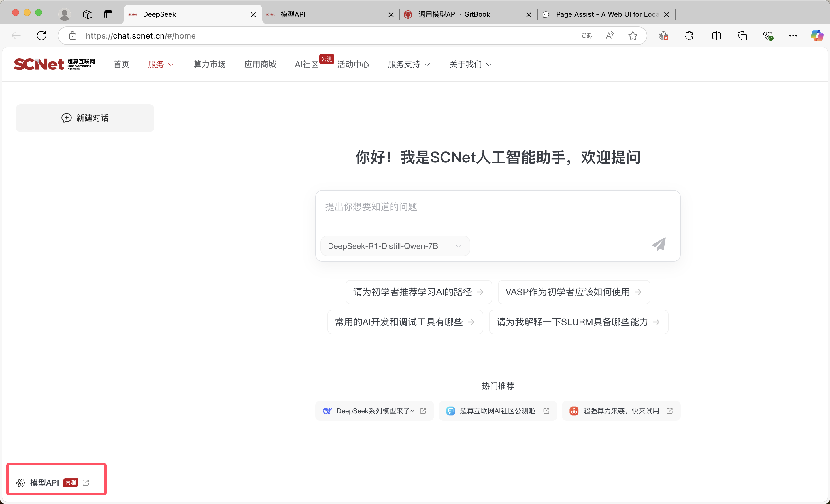Open 应用商城 page
The height and width of the screenshot is (504, 830).
click(260, 64)
